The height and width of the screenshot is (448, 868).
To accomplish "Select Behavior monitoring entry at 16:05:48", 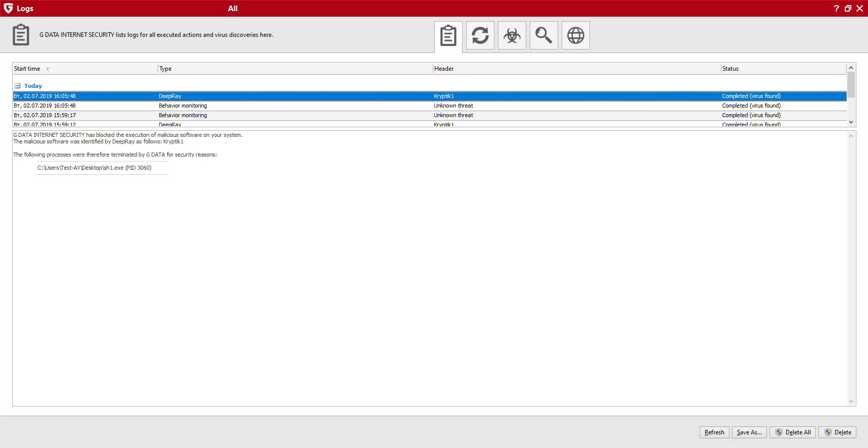I will [430, 106].
